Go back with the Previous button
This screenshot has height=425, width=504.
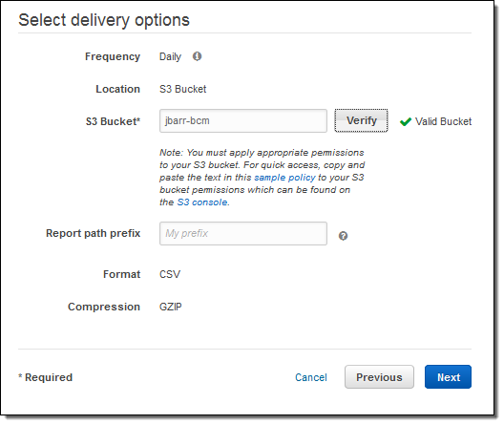coord(379,377)
